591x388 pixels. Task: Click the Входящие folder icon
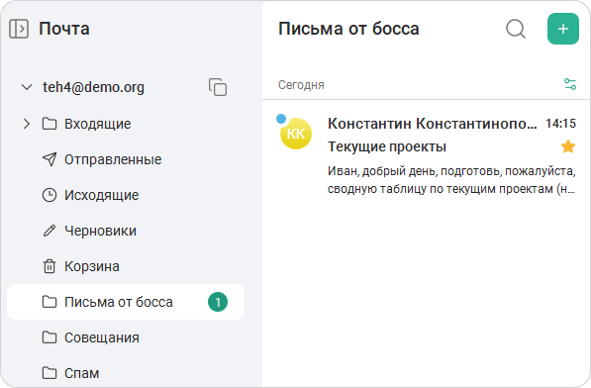[49, 124]
